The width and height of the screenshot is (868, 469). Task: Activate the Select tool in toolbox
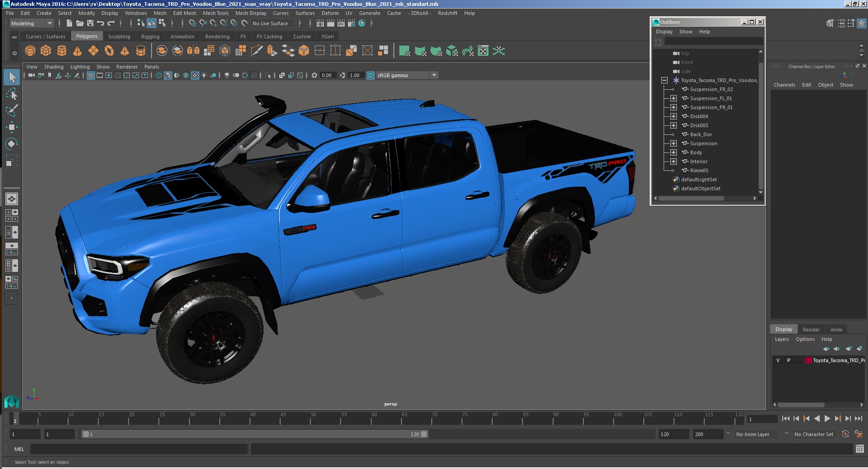point(12,77)
